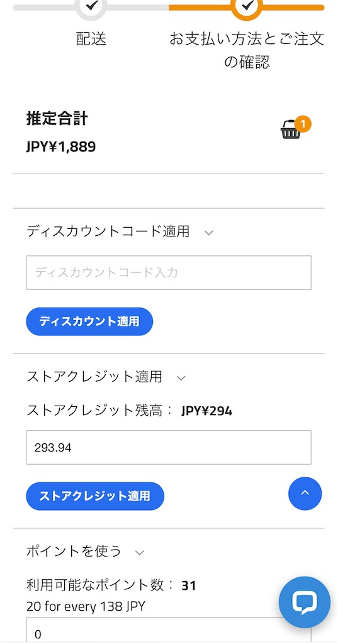
Task: Click the 推定合計 heading
Action: point(57,118)
